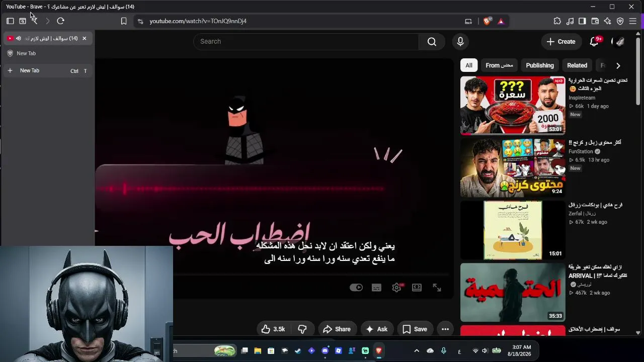The image size is (644, 362).
Task: Toggle theater mode in player
Action: tap(417, 288)
